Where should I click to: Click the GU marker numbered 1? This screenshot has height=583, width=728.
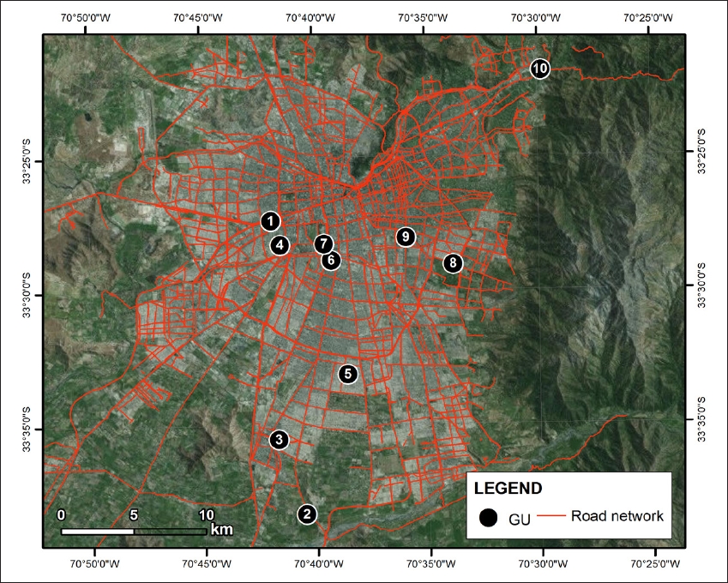pyautogui.click(x=270, y=221)
